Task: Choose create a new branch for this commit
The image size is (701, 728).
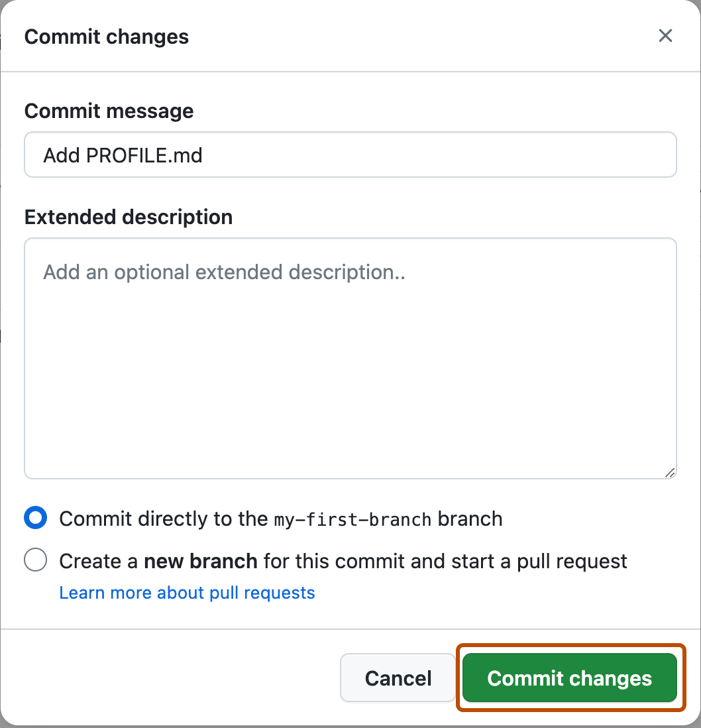Action: click(35, 560)
